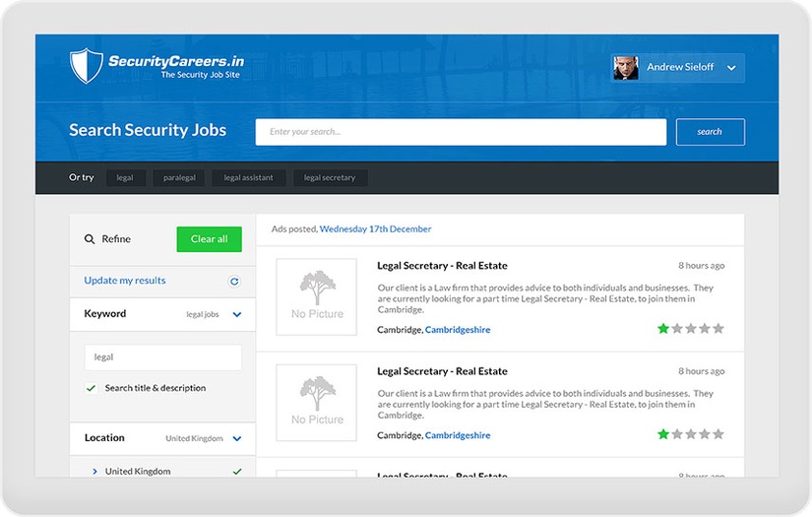Screen dimensions: 812x517
Task: Rate the second listing five stars
Action: coord(718,434)
